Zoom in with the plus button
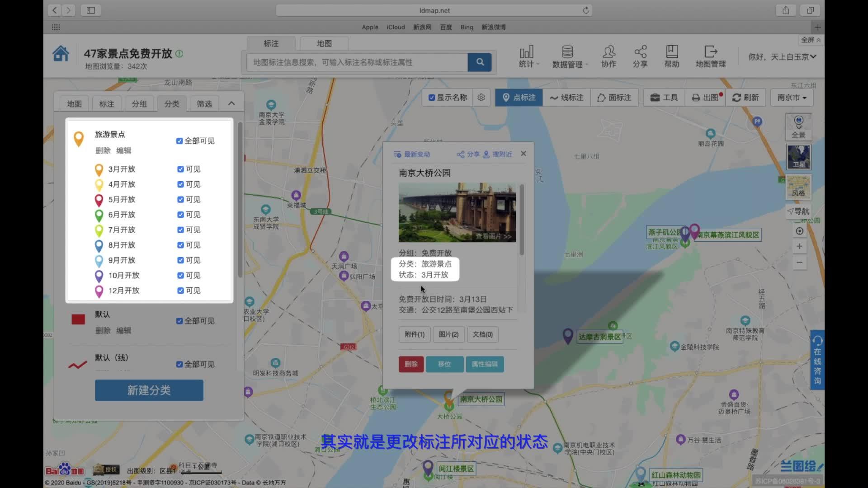 tap(799, 246)
